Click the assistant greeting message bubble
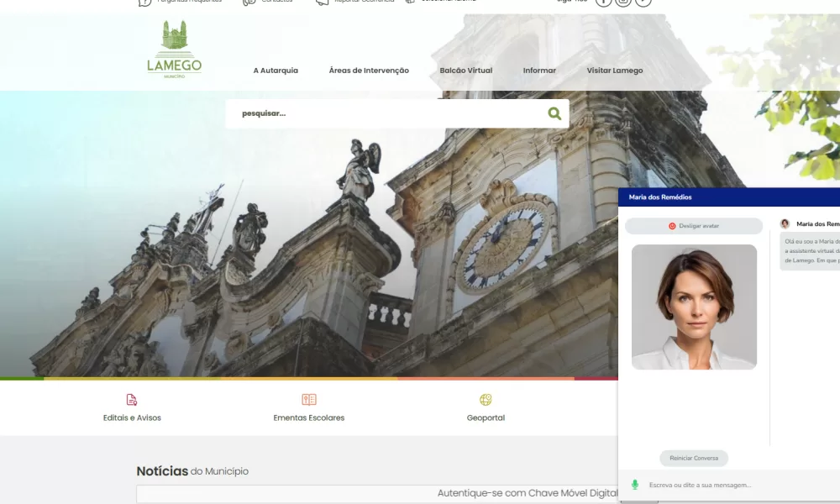Image resolution: width=840 pixels, height=504 pixels. pyautogui.click(x=810, y=251)
